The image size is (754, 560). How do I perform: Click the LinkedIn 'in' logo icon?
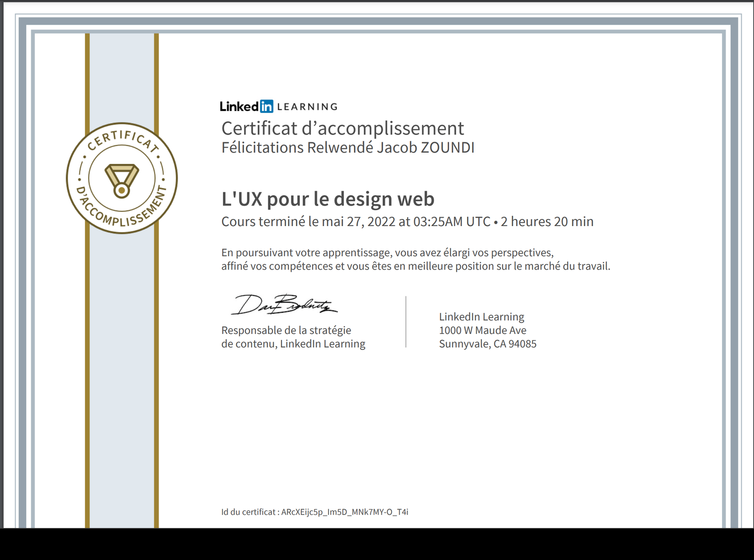[x=267, y=106]
